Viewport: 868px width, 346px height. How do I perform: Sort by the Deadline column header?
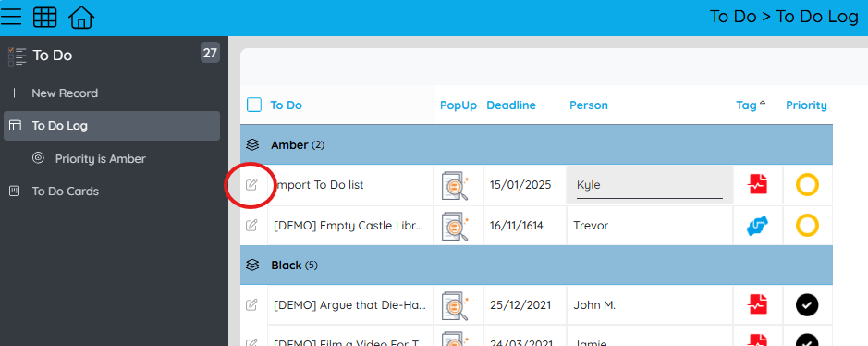[x=511, y=105]
